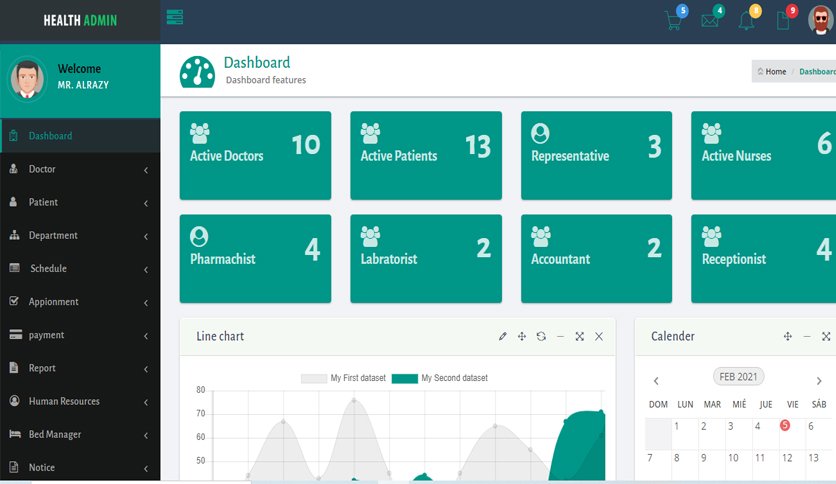Click the Schedule sidebar icon

point(15,268)
